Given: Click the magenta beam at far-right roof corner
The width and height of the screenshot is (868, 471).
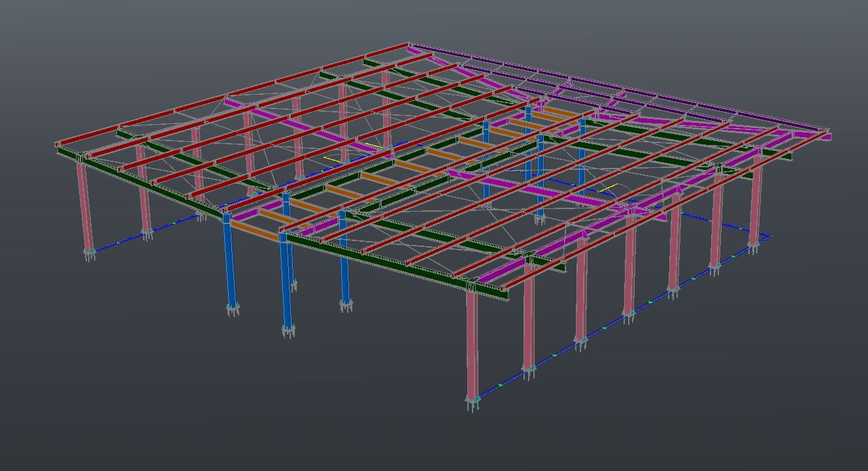Looking at the screenshot, I should coord(809,134).
